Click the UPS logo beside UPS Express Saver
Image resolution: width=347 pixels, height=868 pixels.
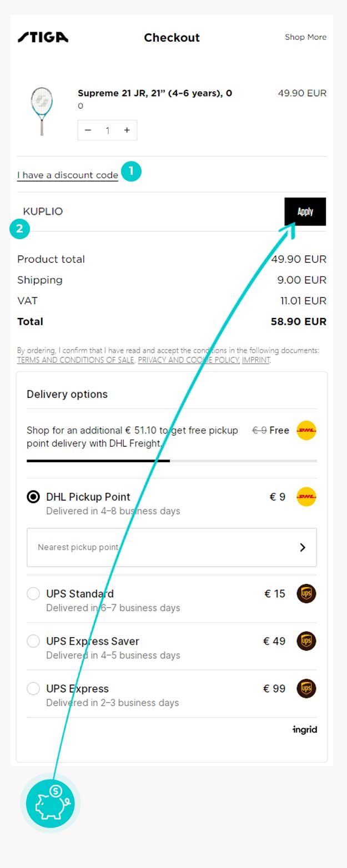pos(306,642)
